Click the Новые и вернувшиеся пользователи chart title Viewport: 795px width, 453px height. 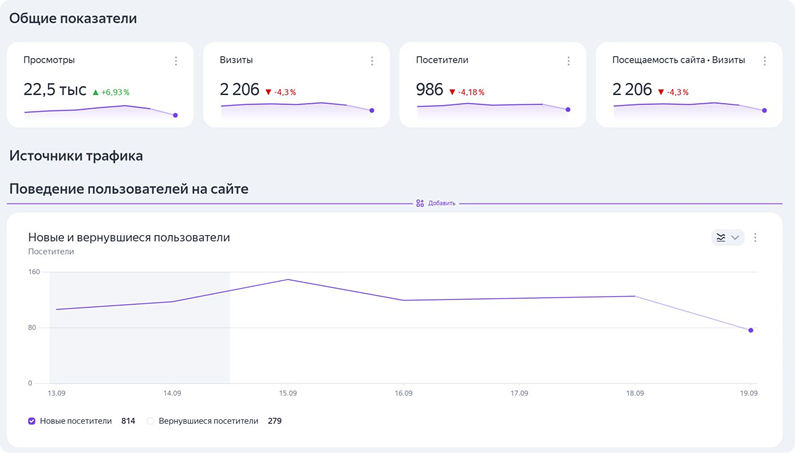coord(129,238)
